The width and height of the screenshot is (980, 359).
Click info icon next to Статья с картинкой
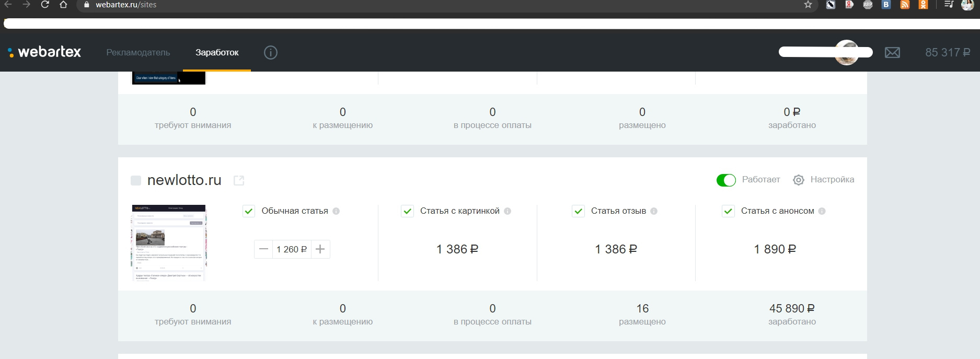pyautogui.click(x=508, y=211)
